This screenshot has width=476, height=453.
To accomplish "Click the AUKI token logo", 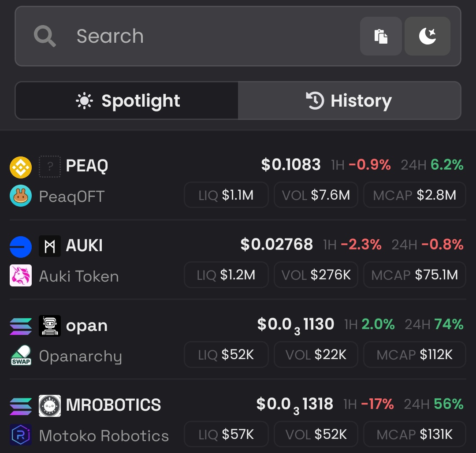I will pos(50,246).
